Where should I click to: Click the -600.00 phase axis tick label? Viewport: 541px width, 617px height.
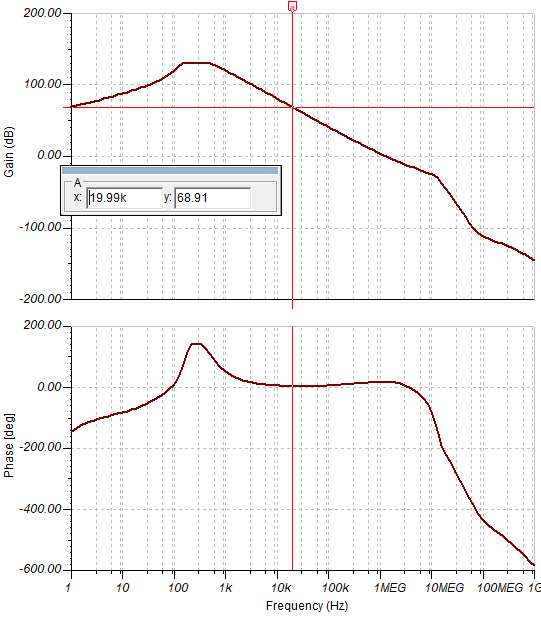tap(40, 569)
